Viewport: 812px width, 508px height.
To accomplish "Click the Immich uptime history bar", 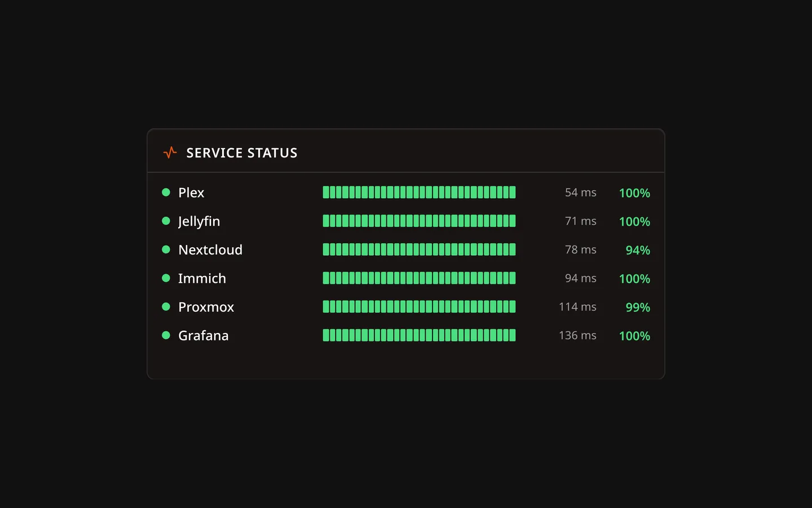I will click(x=419, y=278).
